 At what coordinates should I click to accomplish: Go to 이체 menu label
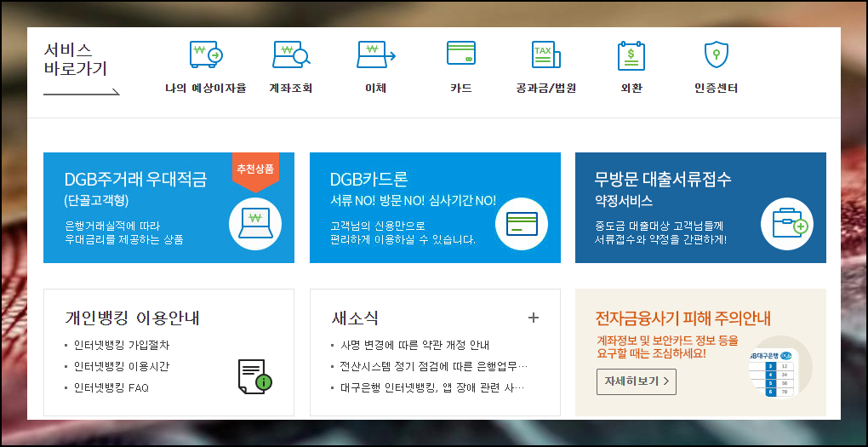[x=376, y=88]
